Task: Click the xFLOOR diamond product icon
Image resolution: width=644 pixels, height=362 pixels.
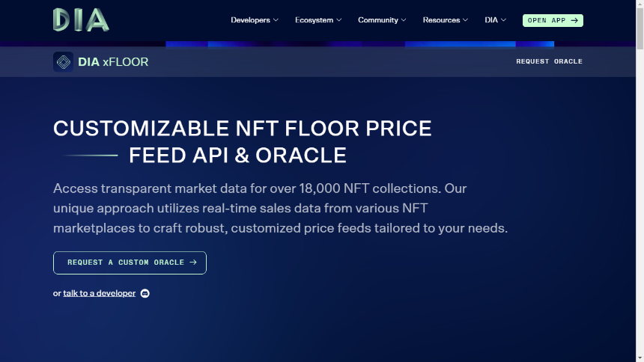Action: pyautogui.click(x=63, y=62)
